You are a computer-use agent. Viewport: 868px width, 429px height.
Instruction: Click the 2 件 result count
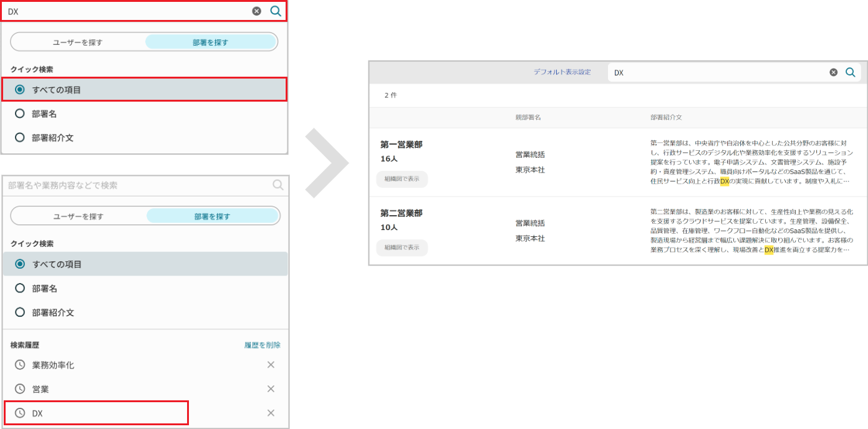390,95
